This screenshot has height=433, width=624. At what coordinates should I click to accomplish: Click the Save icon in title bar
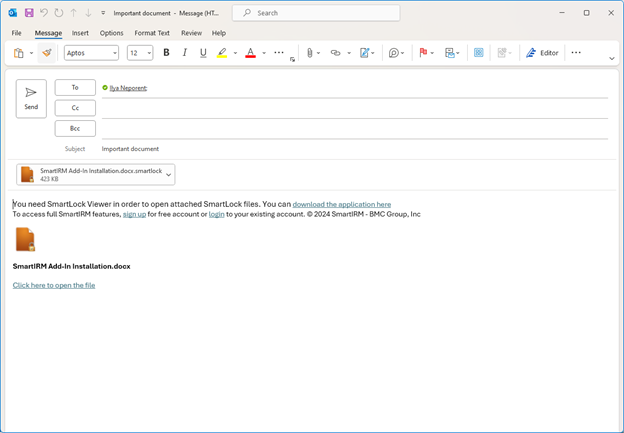(x=29, y=13)
